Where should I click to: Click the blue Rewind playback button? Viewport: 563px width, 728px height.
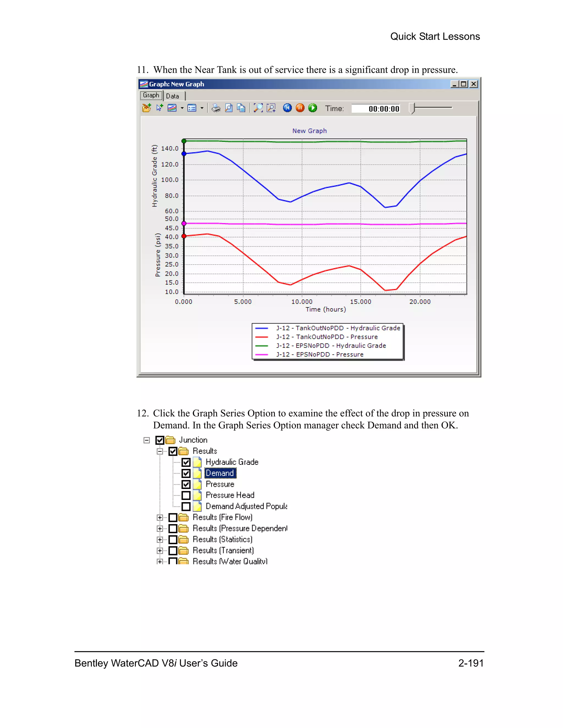[x=287, y=108]
